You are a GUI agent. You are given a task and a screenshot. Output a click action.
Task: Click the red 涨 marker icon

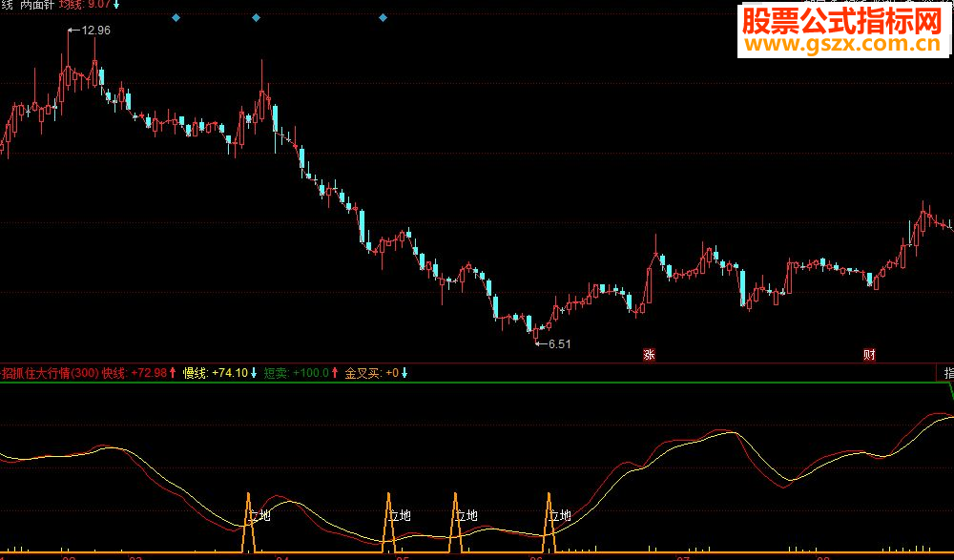pyautogui.click(x=649, y=355)
